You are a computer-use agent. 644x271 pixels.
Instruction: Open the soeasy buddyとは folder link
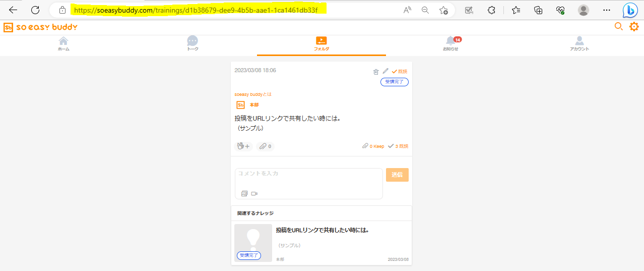pyautogui.click(x=253, y=94)
